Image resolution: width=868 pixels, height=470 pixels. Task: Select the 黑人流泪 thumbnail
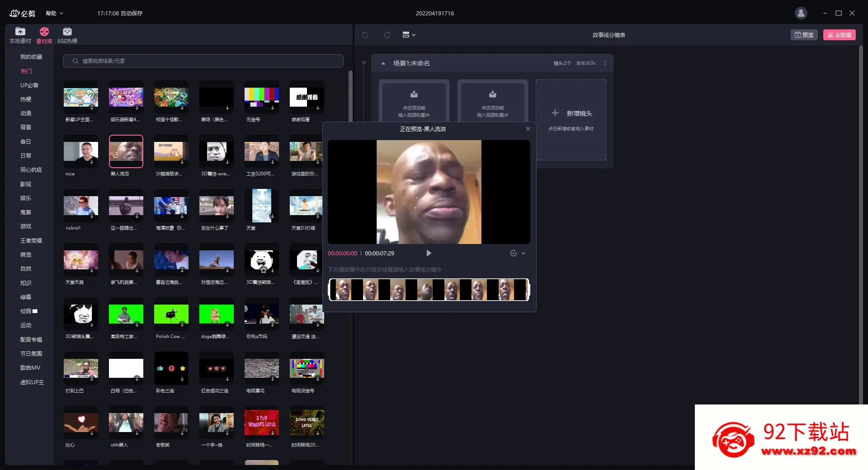coord(126,151)
